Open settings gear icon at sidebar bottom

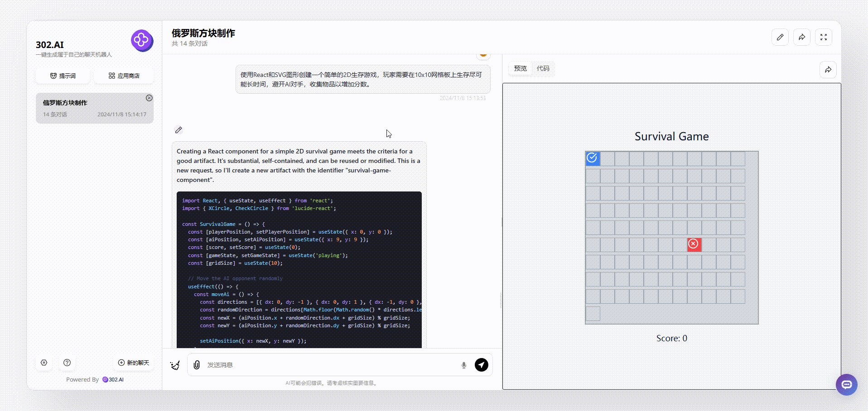click(x=44, y=363)
